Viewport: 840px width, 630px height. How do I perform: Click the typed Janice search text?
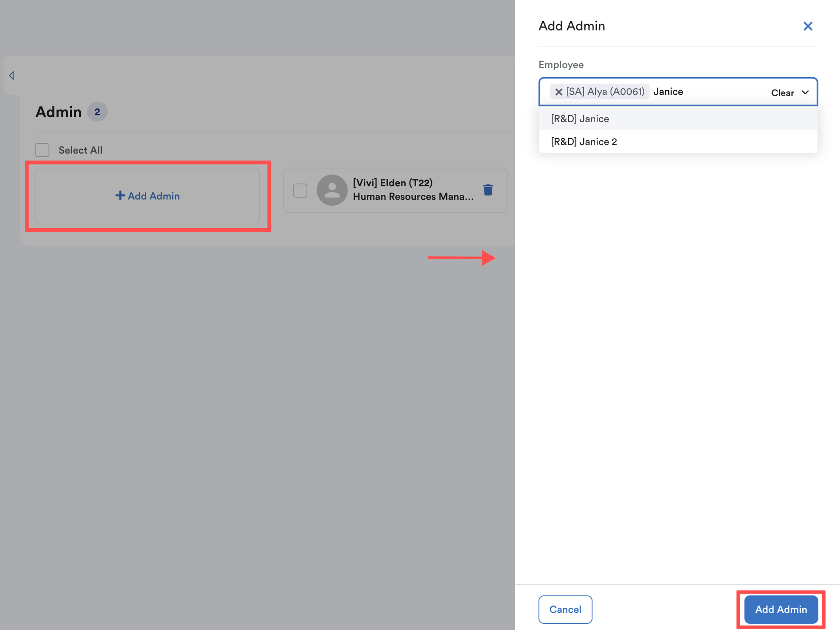pyautogui.click(x=668, y=92)
